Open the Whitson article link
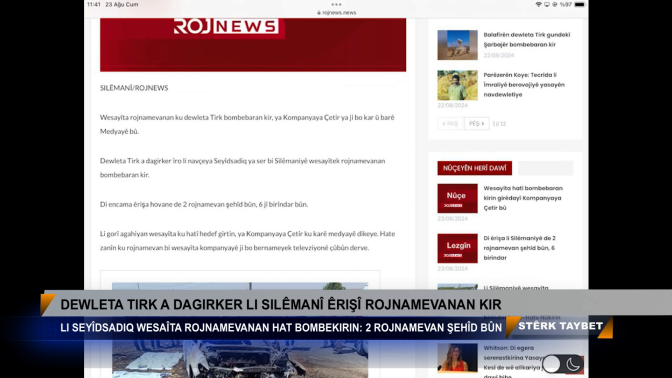Image resolution: width=672 pixels, height=378 pixels. coord(512,362)
